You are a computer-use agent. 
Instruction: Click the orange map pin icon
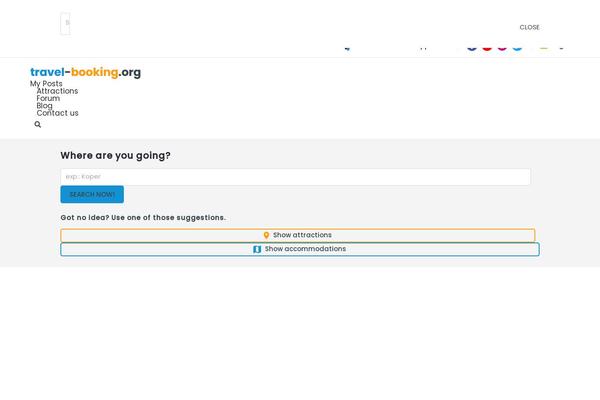tap(266, 235)
